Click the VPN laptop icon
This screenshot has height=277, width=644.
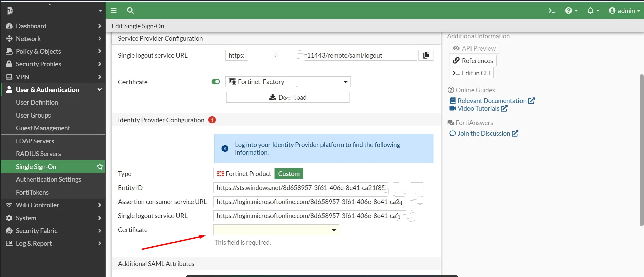point(9,77)
